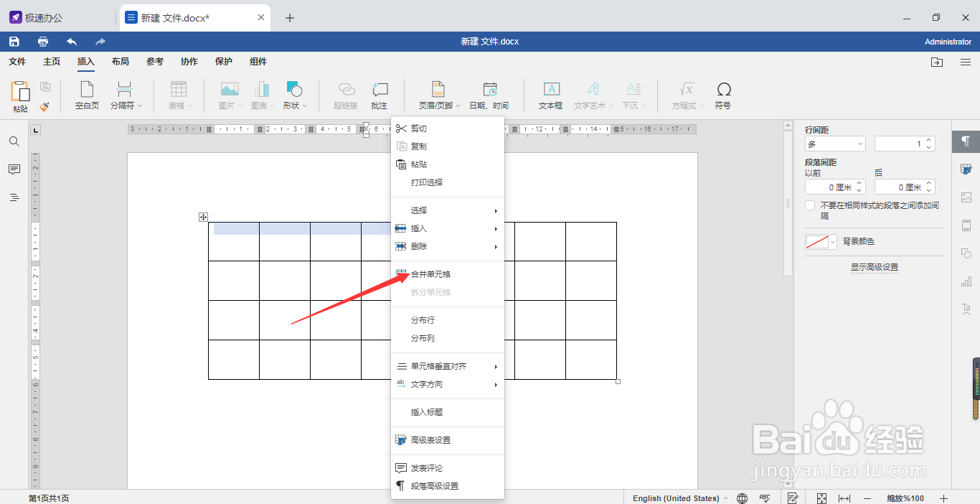Screen dimensions: 980x504
Task: Zoom in with the + button
Action: (x=943, y=498)
